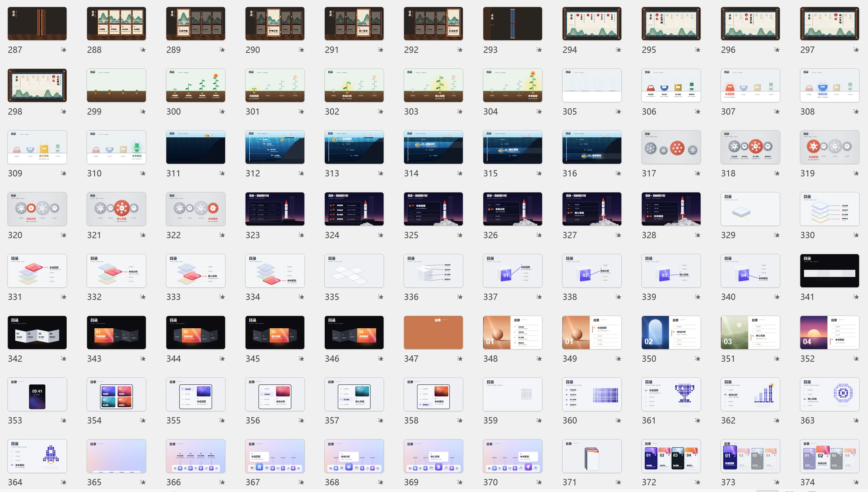
Task: Select slide 347 solid orange thumbnail
Action: coord(433,333)
